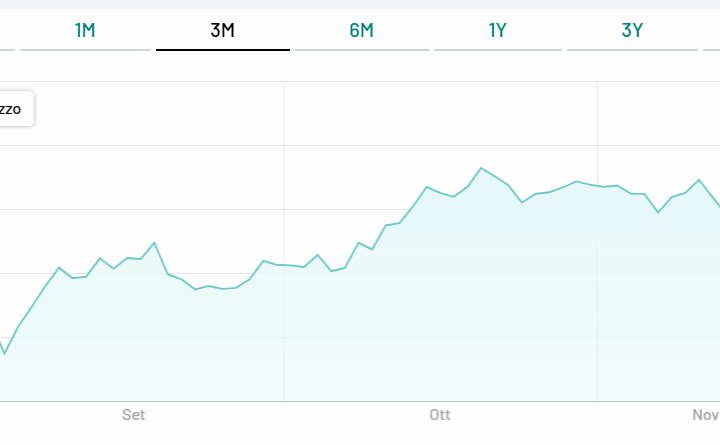Show the 1Y price history

[x=498, y=30]
